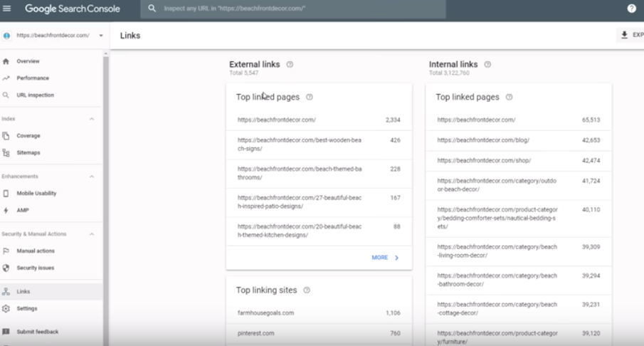Image resolution: width=644 pixels, height=346 pixels.
Task: Select the beach-bathroom-decor row
Action: 518,280
